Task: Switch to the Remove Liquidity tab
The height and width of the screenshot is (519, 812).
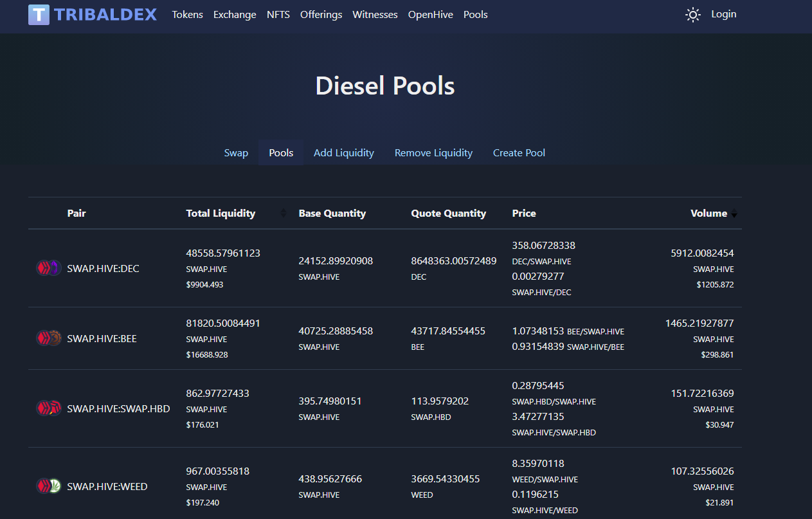Action: point(433,153)
